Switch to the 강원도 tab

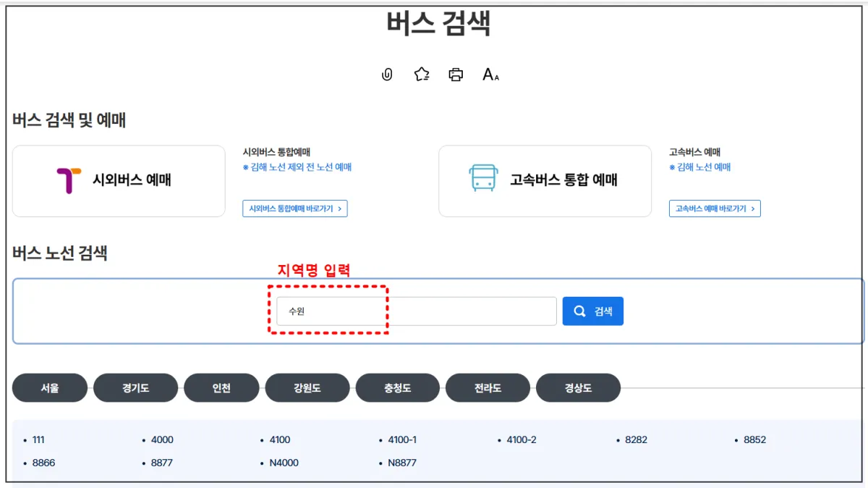(x=307, y=387)
